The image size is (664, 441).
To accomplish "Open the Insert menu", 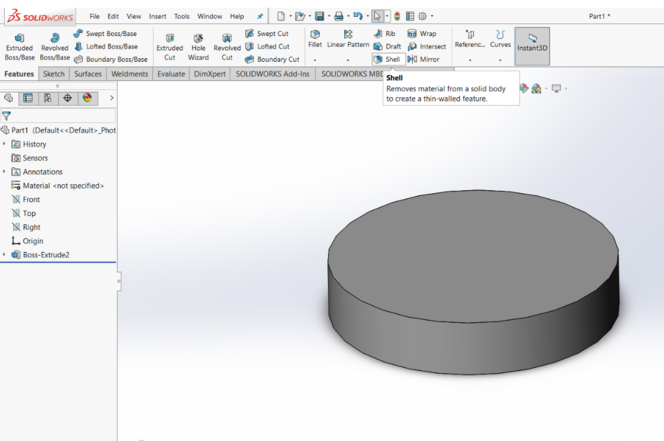I will pos(157,16).
